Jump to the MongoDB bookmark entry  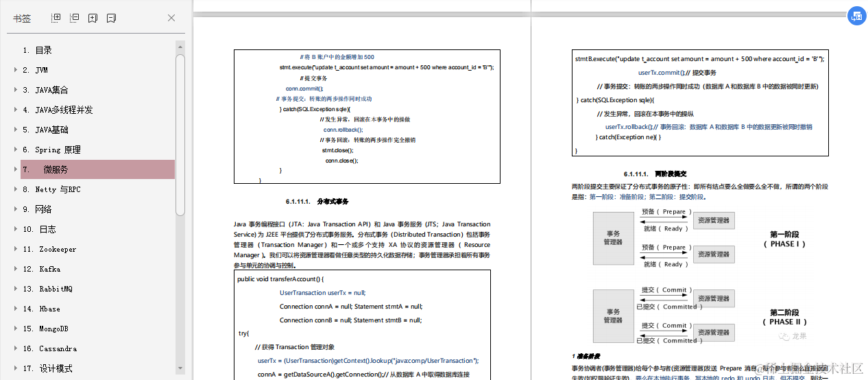45,329
